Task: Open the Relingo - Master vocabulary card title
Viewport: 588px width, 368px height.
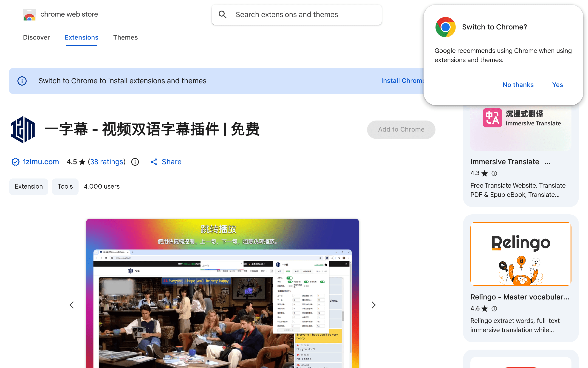Action: pos(520,297)
